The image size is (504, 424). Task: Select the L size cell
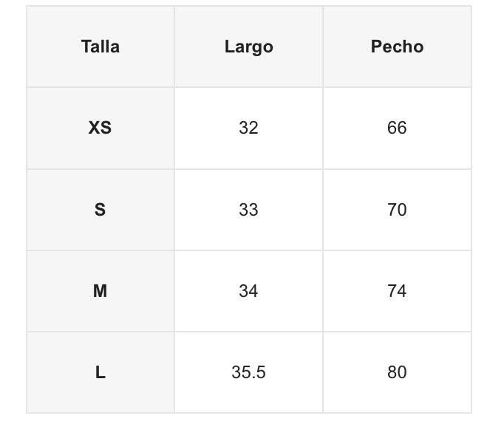point(101,372)
